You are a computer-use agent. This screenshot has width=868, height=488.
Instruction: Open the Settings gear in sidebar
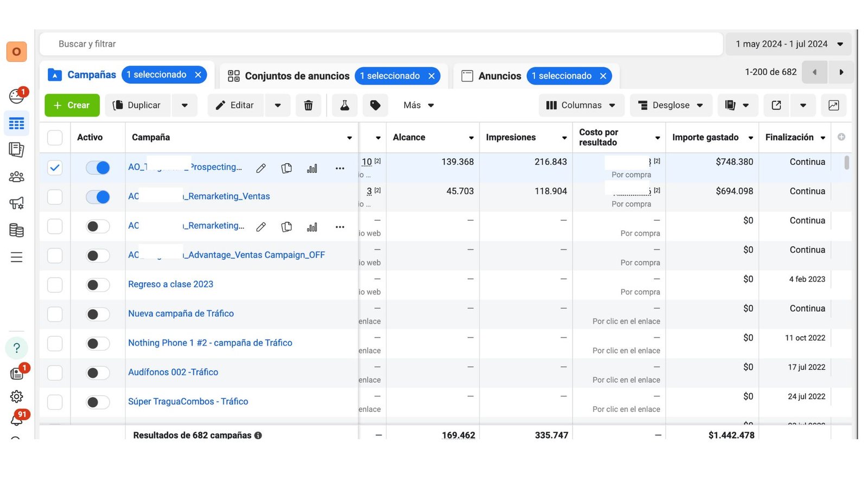pos(16,396)
